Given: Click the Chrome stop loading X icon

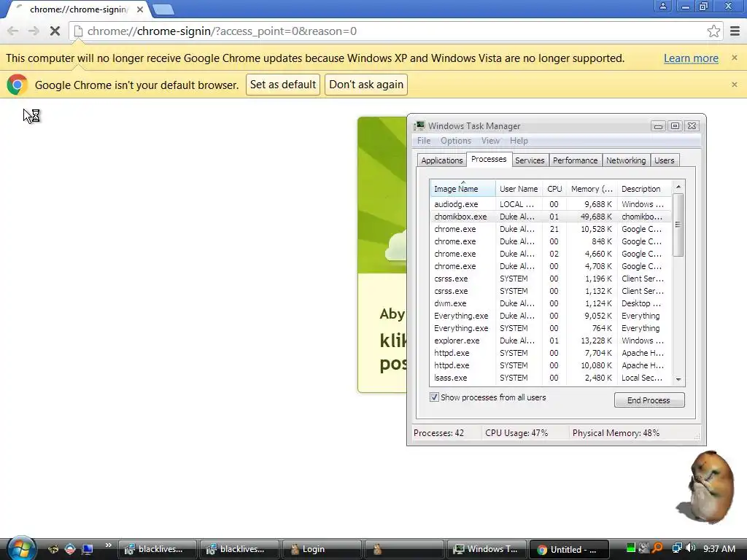Looking at the screenshot, I should (x=55, y=31).
